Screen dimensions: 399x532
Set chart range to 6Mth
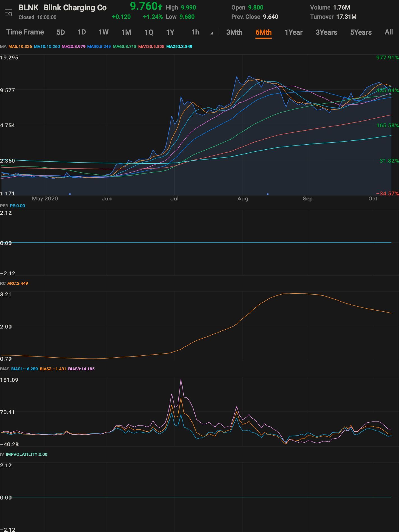pyautogui.click(x=264, y=32)
